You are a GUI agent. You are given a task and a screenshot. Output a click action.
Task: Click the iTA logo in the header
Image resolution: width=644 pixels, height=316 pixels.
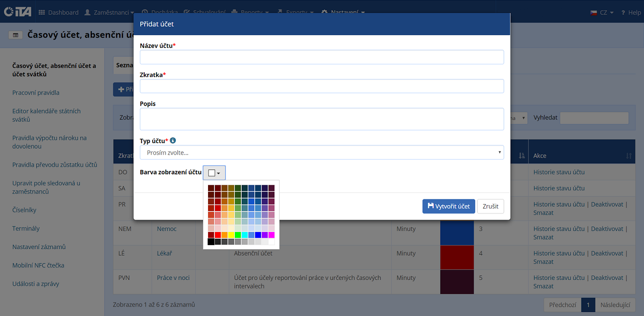(17, 12)
